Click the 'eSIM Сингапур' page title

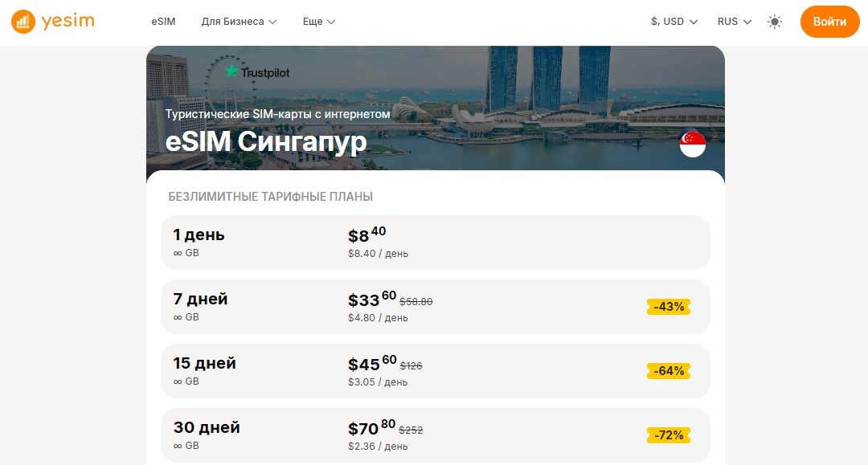click(x=266, y=141)
